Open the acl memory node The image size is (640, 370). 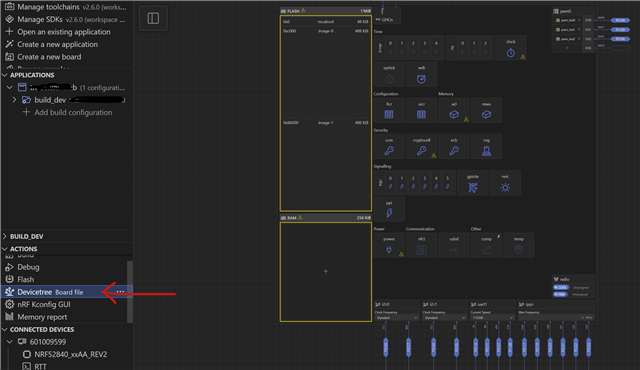click(x=454, y=110)
